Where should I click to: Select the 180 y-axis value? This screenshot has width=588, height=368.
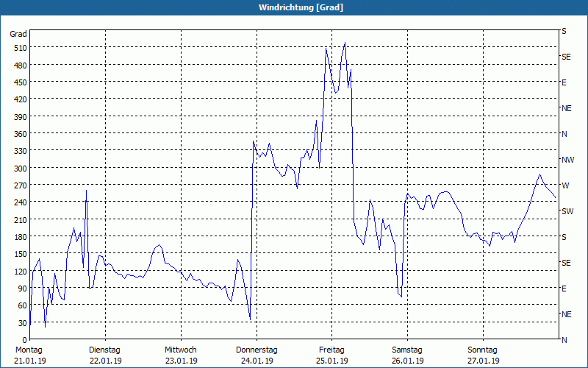click(x=21, y=237)
